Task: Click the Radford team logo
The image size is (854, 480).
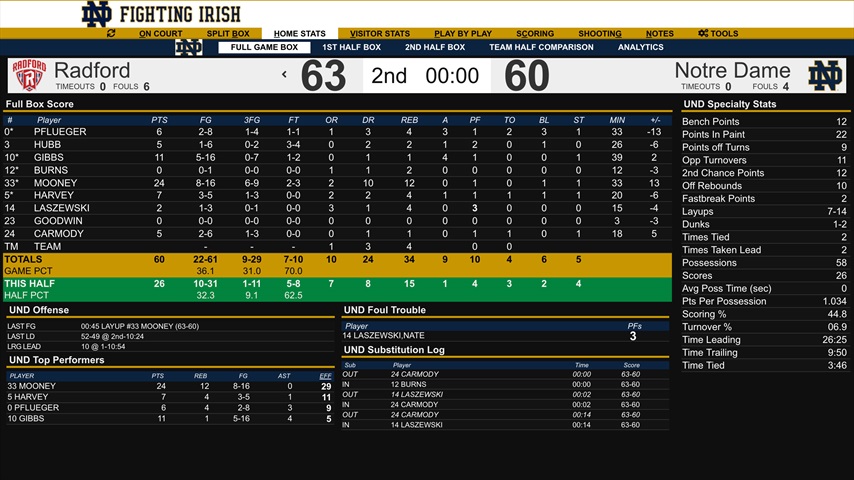Action: pos(27,76)
